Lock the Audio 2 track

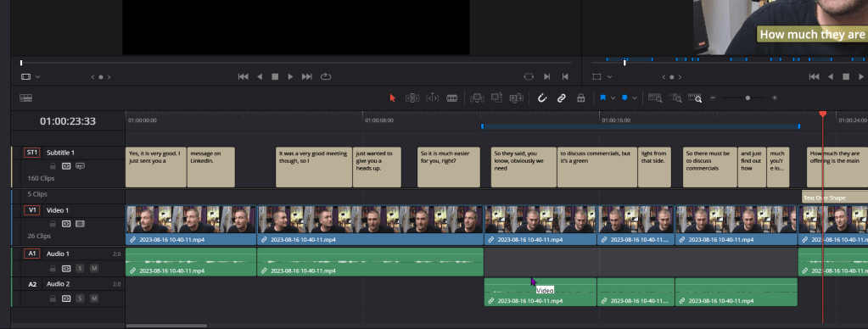(x=53, y=298)
